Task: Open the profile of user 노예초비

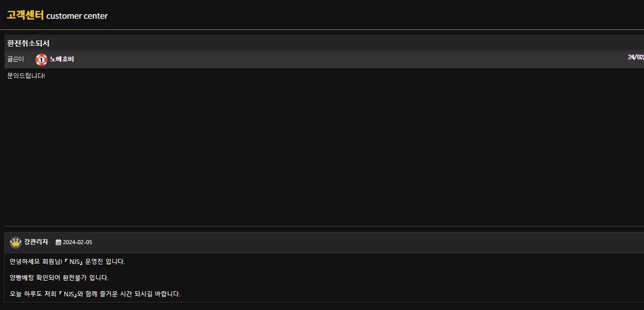Action: [x=62, y=60]
